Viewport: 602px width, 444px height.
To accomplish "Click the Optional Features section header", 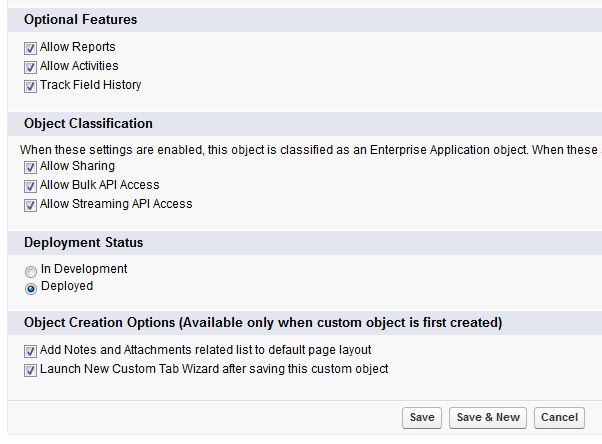I will pyautogui.click(x=81, y=20).
